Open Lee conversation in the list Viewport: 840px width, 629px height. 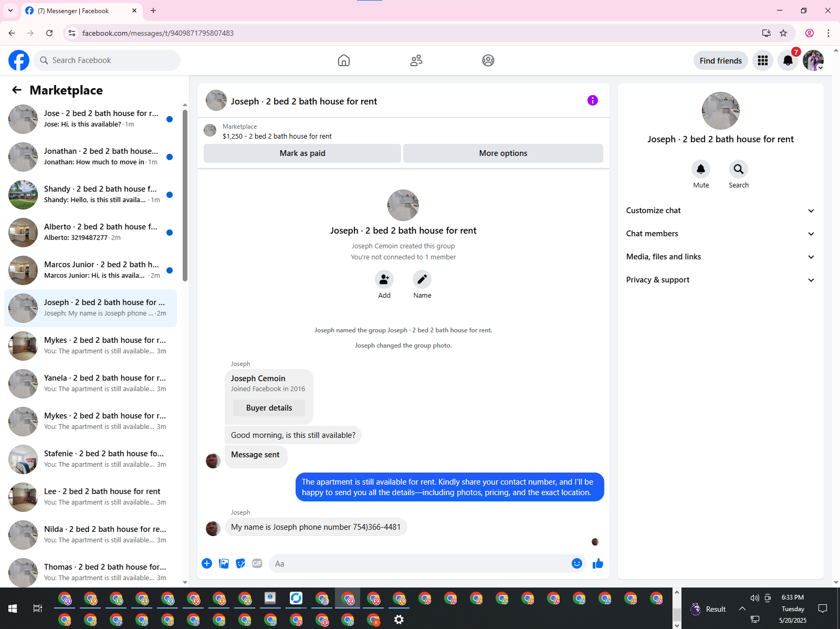90,497
